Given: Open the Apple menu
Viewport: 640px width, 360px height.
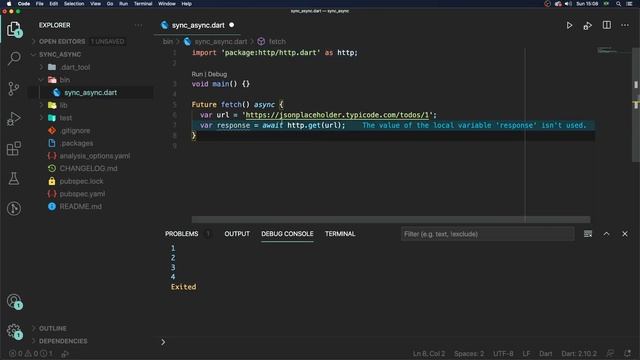Looking at the screenshot, I should point(9,4).
